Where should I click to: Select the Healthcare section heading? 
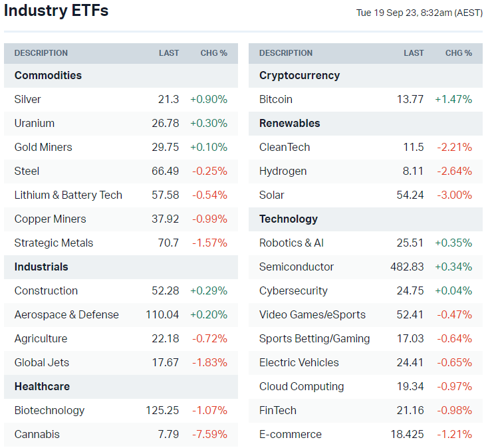tap(42, 386)
